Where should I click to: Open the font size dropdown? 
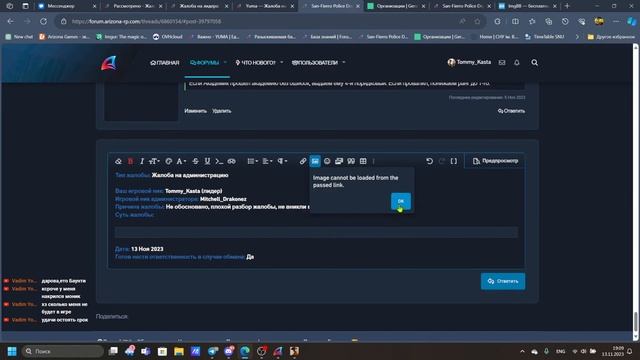click(154, 161)
